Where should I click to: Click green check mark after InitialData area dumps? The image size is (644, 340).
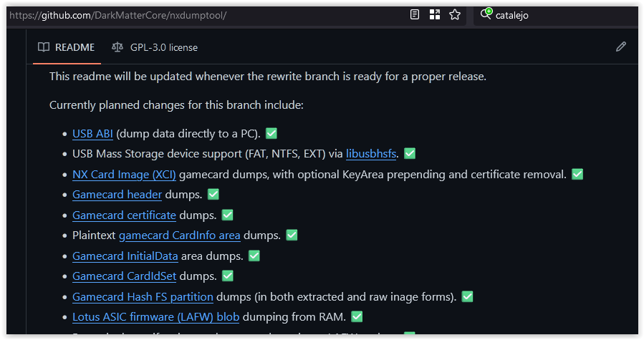(254, 256)
